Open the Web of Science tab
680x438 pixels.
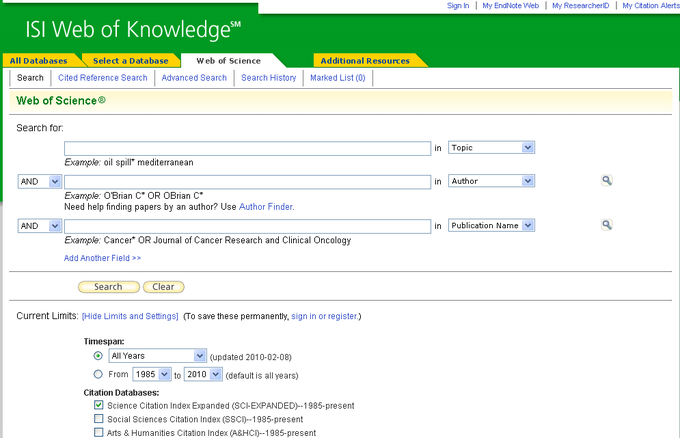click(x=229, y=61)
